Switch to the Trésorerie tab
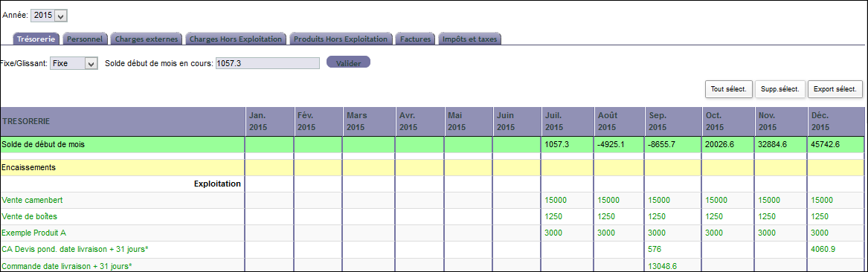The width and height of the screenshot is (868, 272). [x=36, y=39]
